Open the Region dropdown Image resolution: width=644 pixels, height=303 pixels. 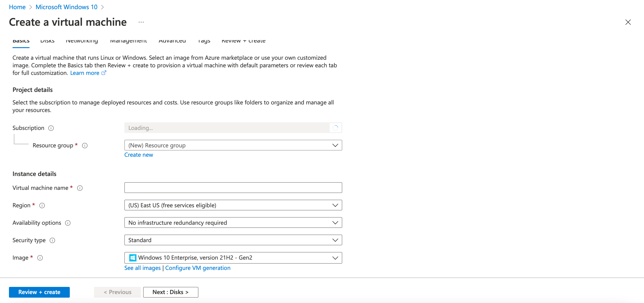[x=335, y=205]
